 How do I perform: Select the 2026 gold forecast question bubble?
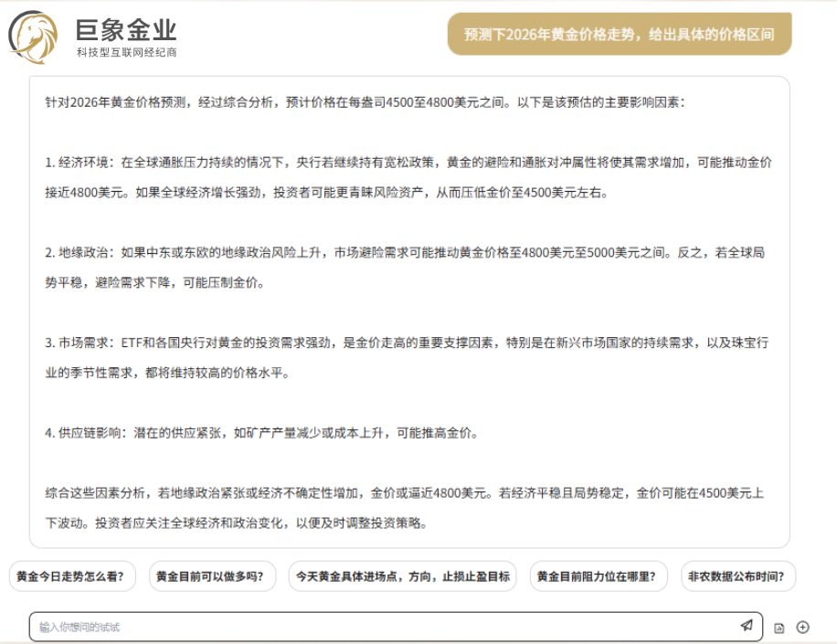pyautogui.click(x=619, y=35)
